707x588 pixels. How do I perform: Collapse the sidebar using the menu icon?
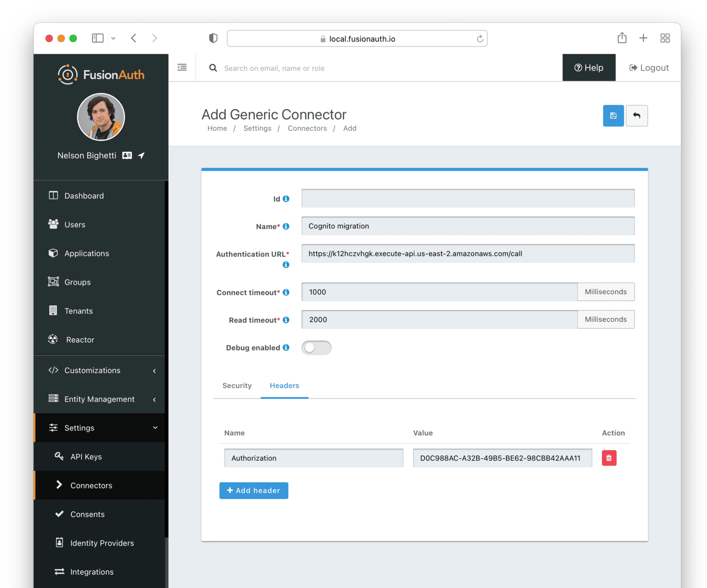coord(182,67)
